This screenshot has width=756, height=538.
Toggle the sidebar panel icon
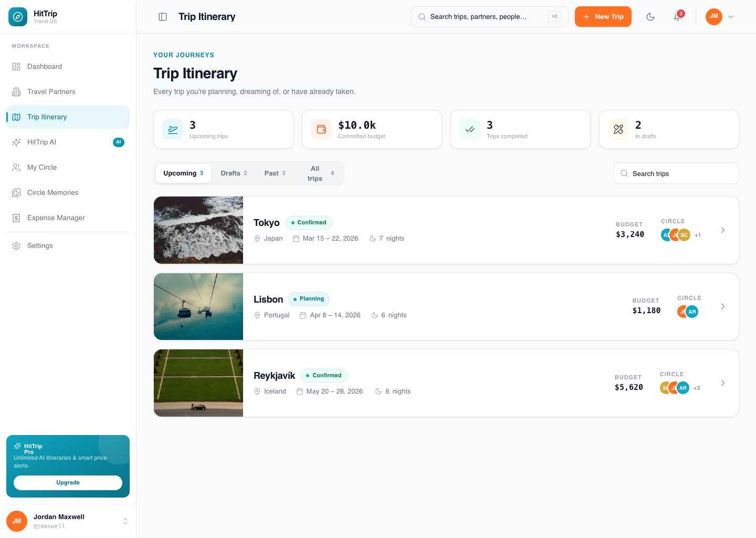[163, 17]
